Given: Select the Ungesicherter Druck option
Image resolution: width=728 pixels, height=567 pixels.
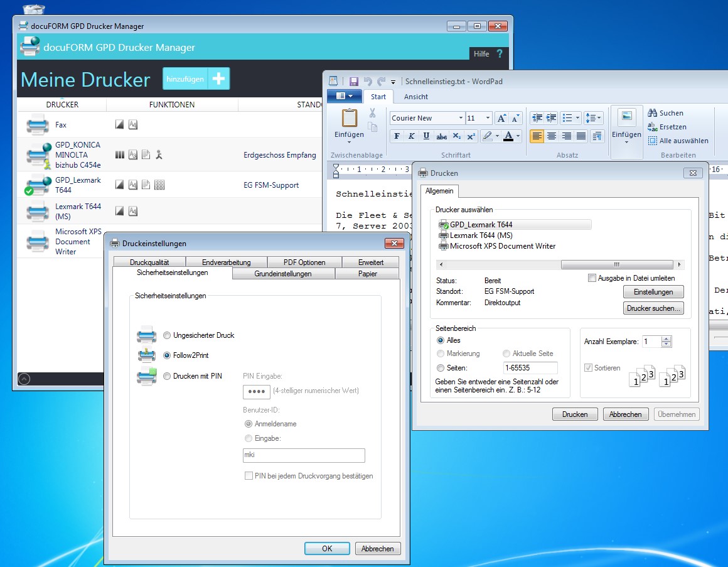Looking at the screenshot, I should (167, 335).
